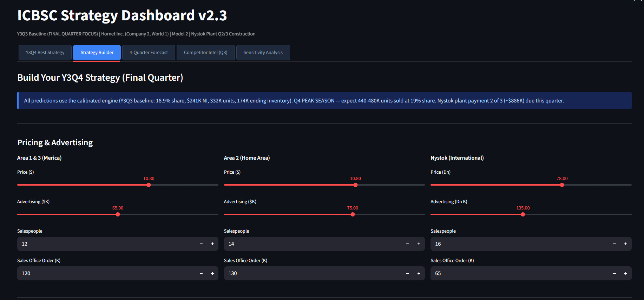
Task: Click Area 2 Advertising slider handle
Action: coord(353,214)
